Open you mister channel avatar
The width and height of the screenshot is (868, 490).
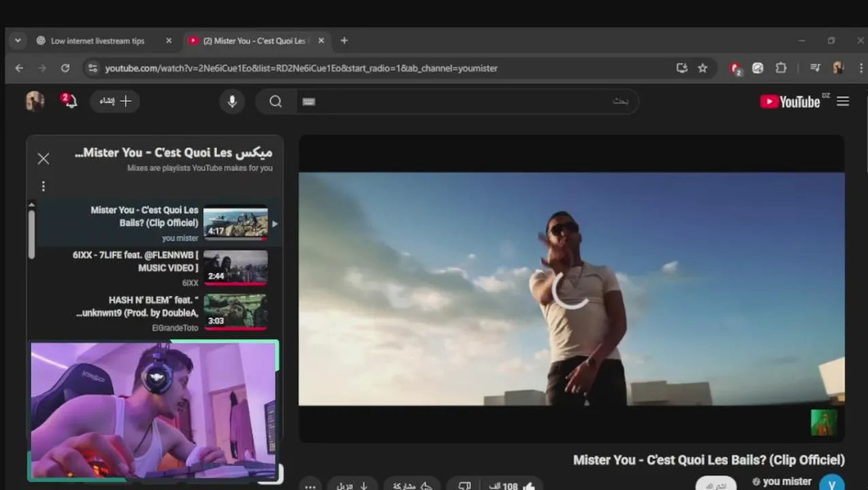pyautogui.click(x=832, y=484)
